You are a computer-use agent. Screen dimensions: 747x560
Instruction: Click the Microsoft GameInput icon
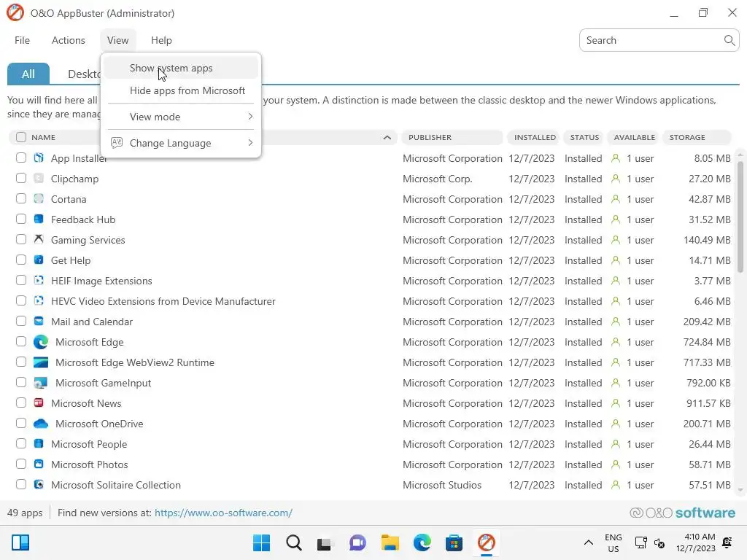(41, 383)
